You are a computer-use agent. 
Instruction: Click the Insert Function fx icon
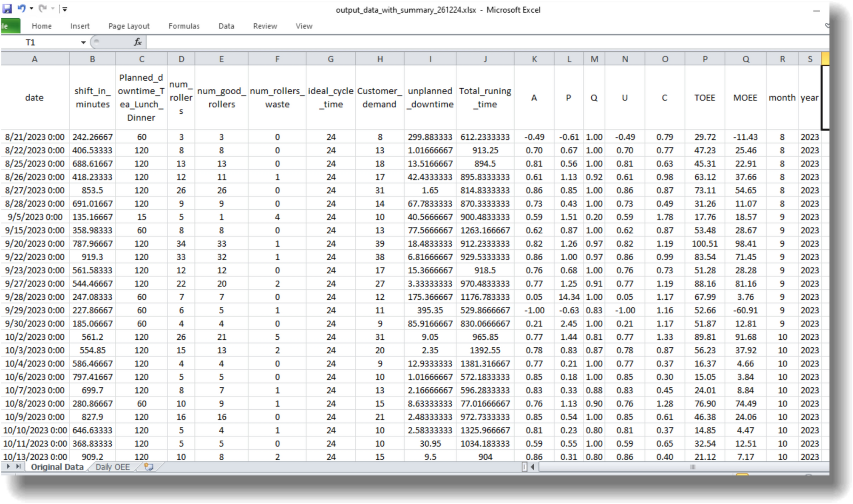pos(137,42)
